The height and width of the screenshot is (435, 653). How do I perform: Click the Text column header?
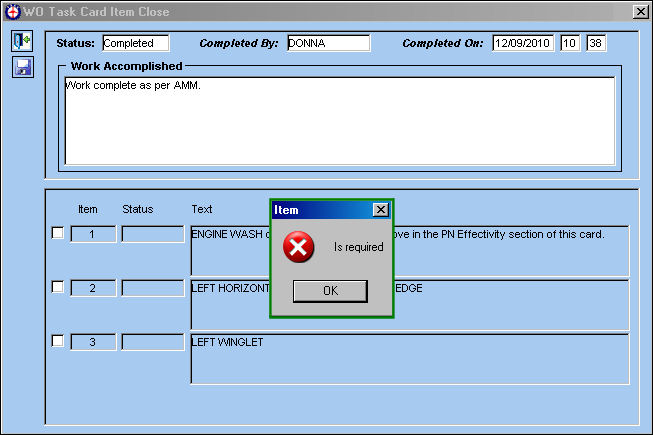pos(202,209)
